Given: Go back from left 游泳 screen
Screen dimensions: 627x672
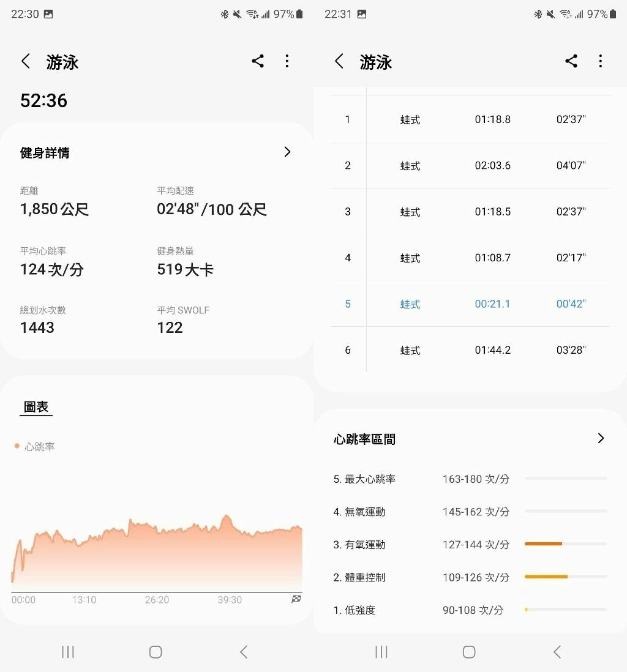Looking at the screenshot, I should [x=26, y=61].
